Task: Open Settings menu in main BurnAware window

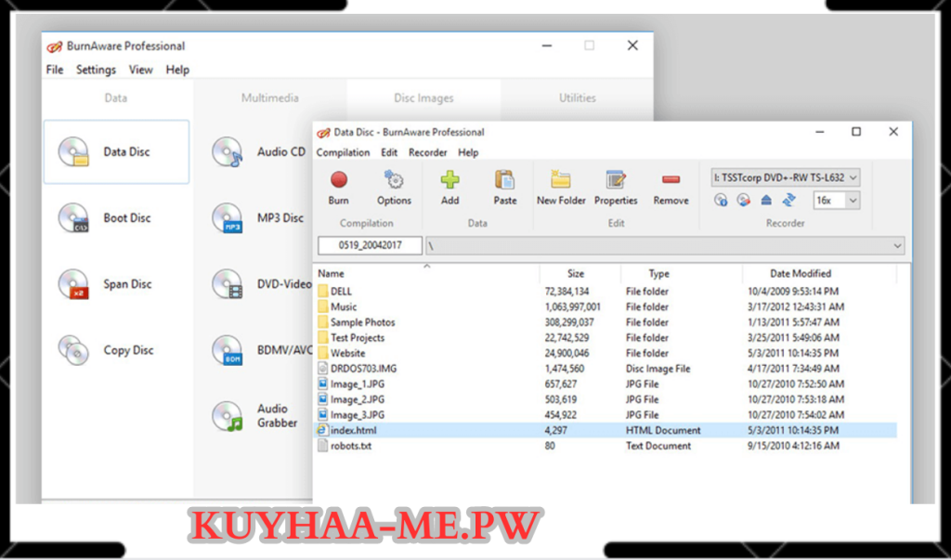Action: 96,70
